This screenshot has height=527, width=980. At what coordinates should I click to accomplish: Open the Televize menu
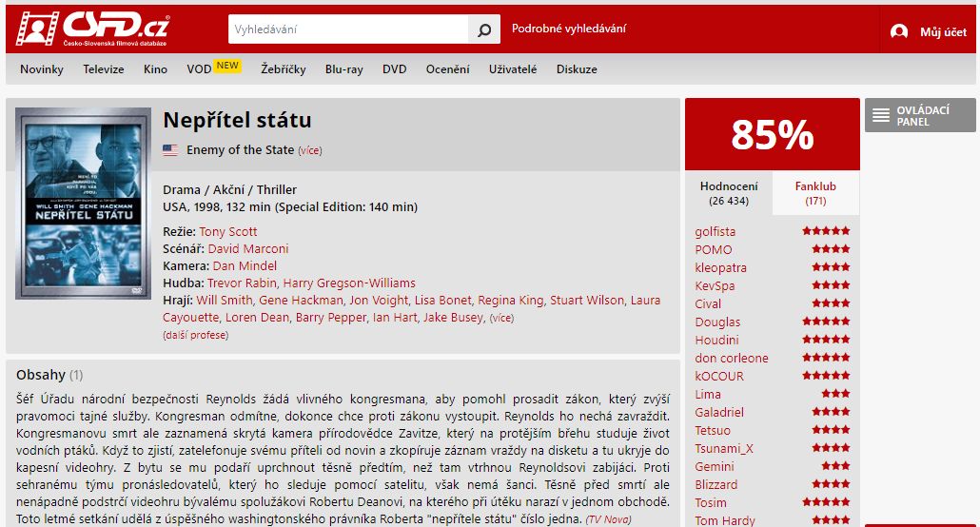click(104, 69)
